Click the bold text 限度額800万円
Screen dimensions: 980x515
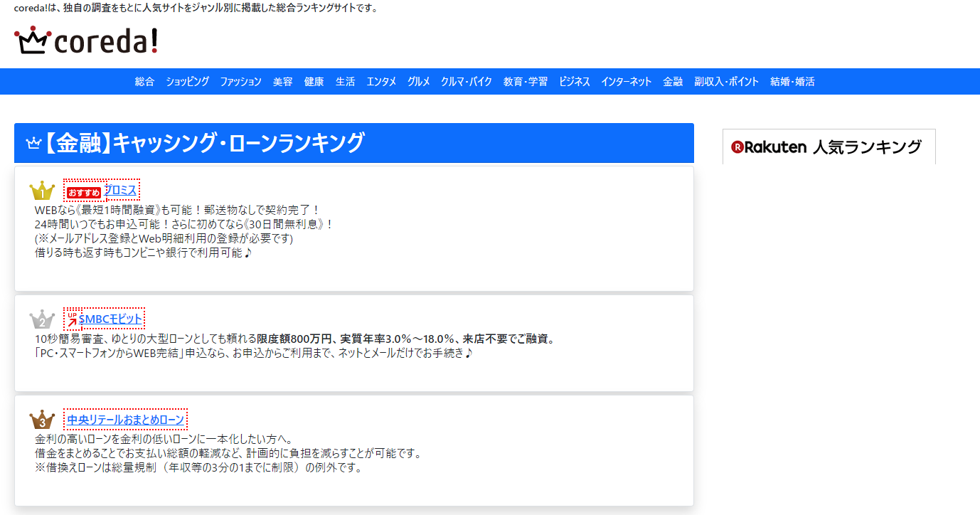[x=294, y=339]
